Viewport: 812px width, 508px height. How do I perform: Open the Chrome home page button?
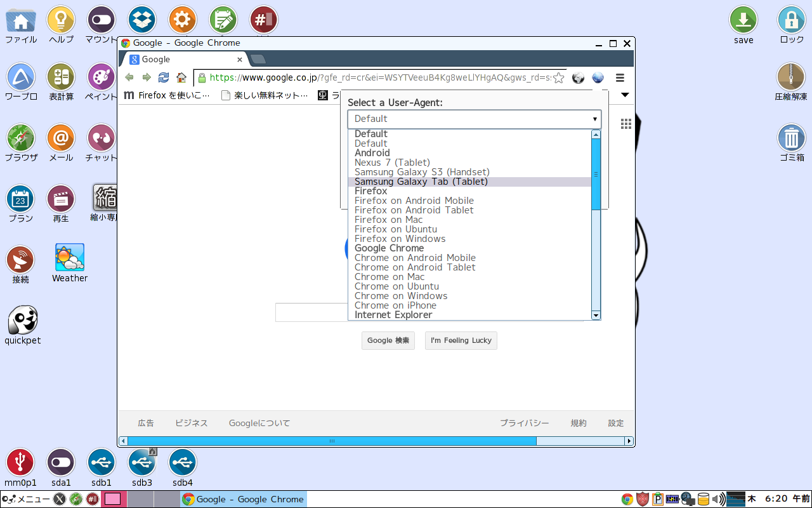coord(181,77)
